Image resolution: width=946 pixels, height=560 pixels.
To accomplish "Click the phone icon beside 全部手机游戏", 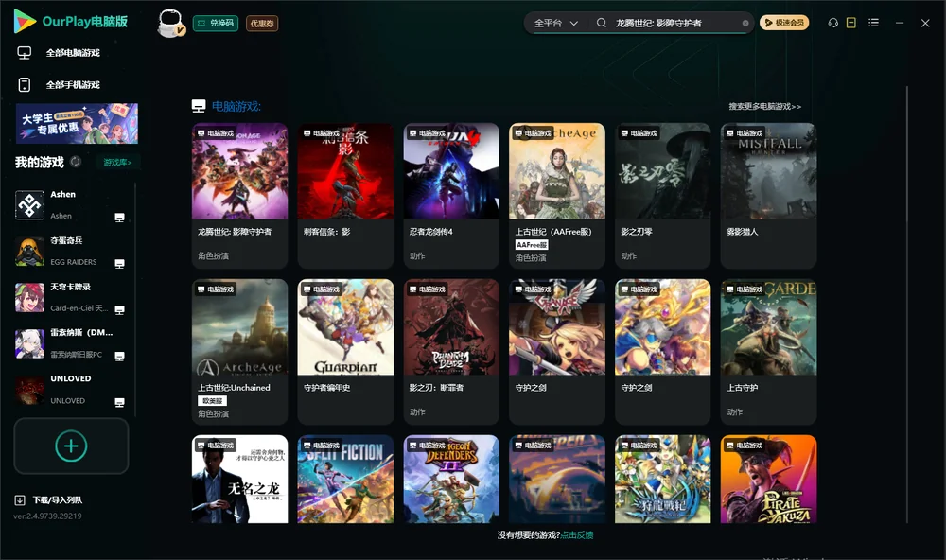I will [25, 85].
